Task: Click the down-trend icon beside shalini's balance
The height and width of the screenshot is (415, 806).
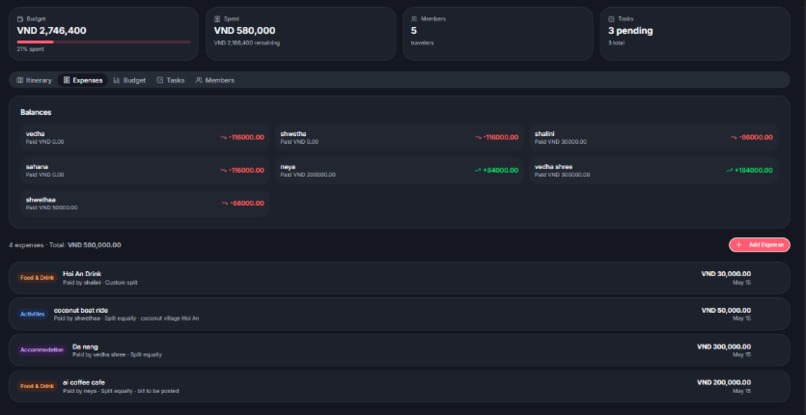Action: (x=734, y=137)
